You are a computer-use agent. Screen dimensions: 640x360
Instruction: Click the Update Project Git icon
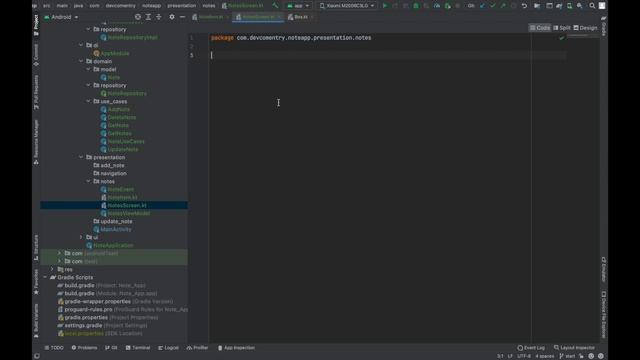pyautogui.click(x=482, y=6)
